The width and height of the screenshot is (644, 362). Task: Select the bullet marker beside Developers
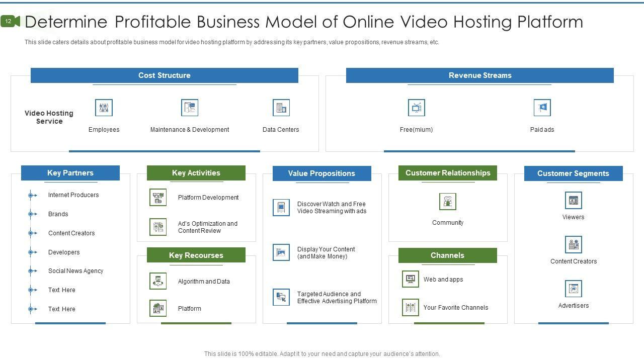coord(32,252)
